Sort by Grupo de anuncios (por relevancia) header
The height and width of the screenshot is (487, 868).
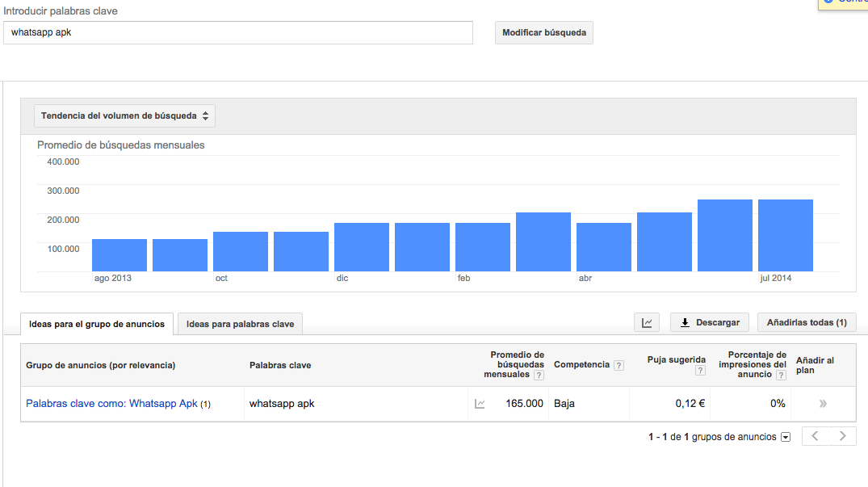pyautogui.click(x=101, y=366)
